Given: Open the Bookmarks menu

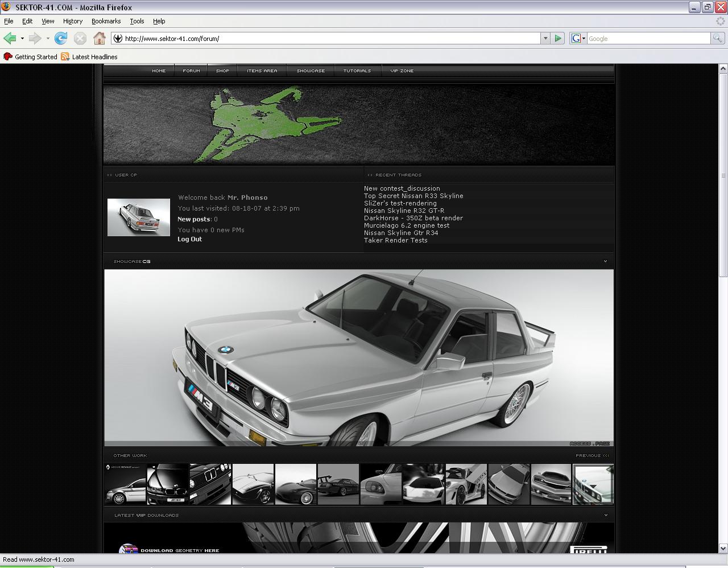Looking at the screenshot, I should [x=106, y=21].
